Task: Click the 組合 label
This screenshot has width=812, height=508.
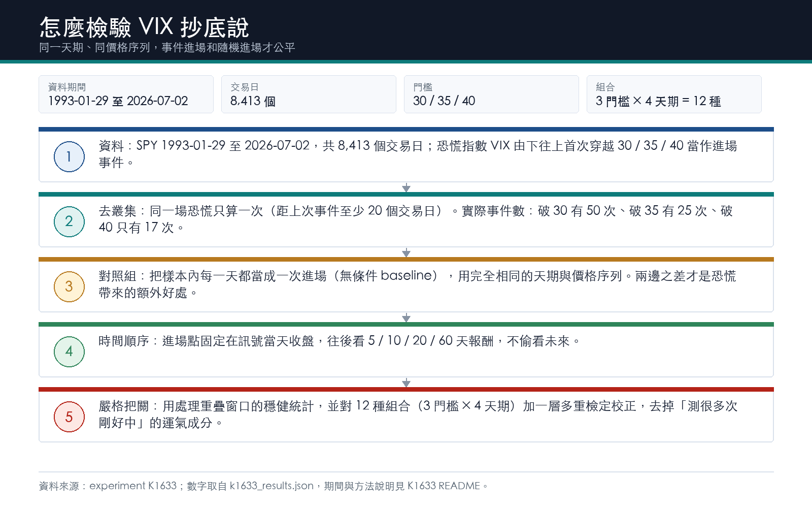Action: pos(605,87)
